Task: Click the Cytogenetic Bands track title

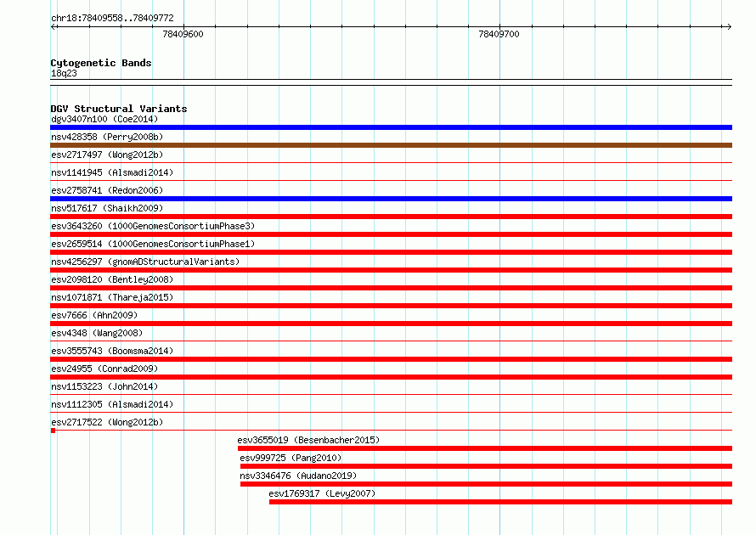Action: pos(101,63)
